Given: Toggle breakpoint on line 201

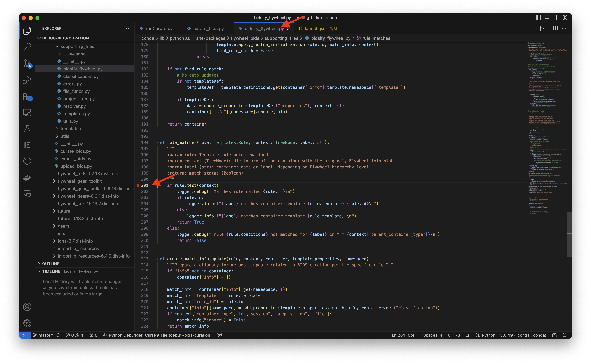Looking at the screenshot, I should [138, 185].
